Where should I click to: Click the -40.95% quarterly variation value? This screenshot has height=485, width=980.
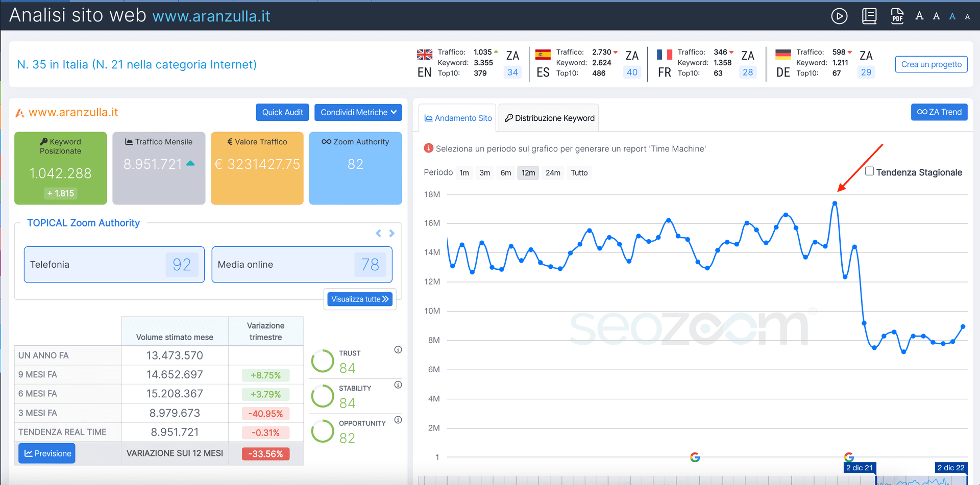pyautogui.click(x=265, y=414)
